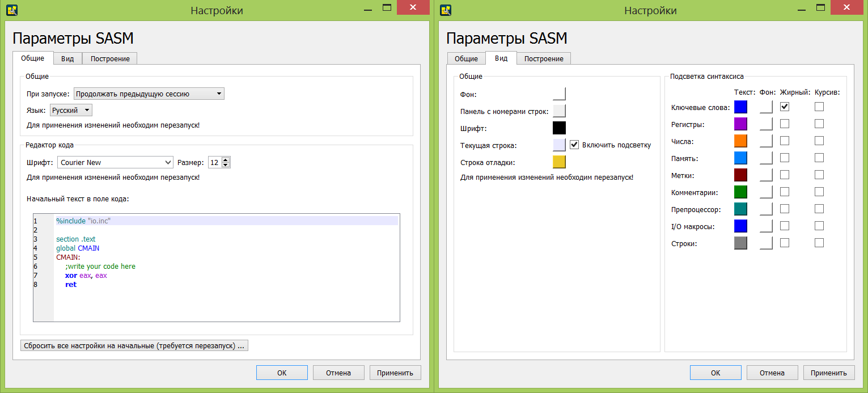Viewport: 868px width, 393px height.
Task: Click Отмена in right window
Action: 772,373
